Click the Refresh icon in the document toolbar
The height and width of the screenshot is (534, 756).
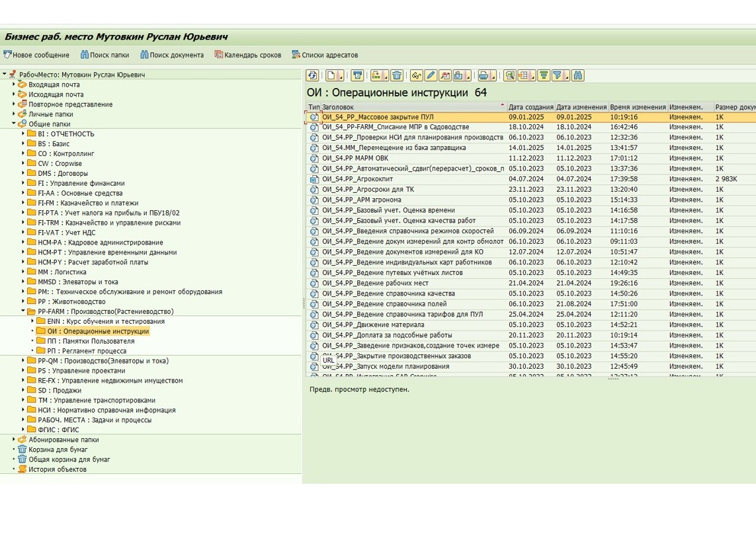coord(312,75)
